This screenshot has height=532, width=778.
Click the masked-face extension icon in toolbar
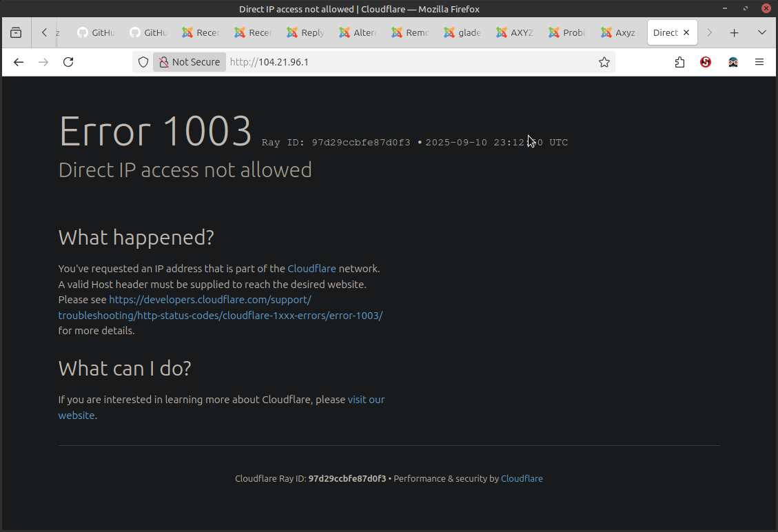(733, 62)
